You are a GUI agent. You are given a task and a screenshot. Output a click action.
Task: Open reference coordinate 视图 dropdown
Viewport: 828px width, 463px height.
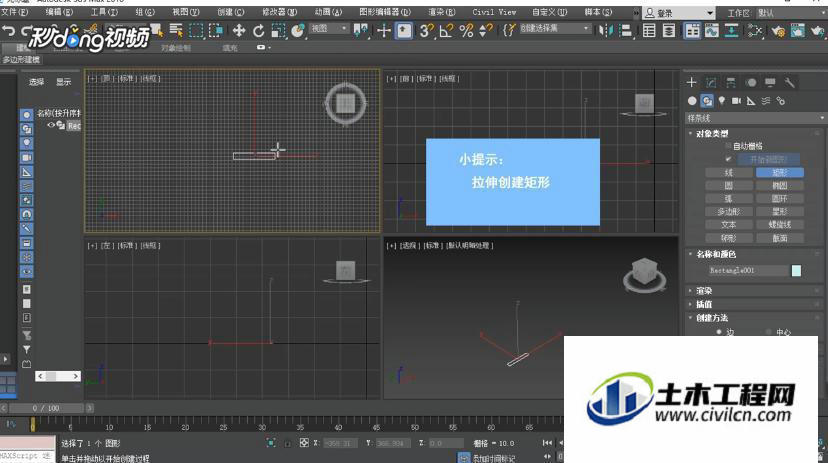pos(329,29)
